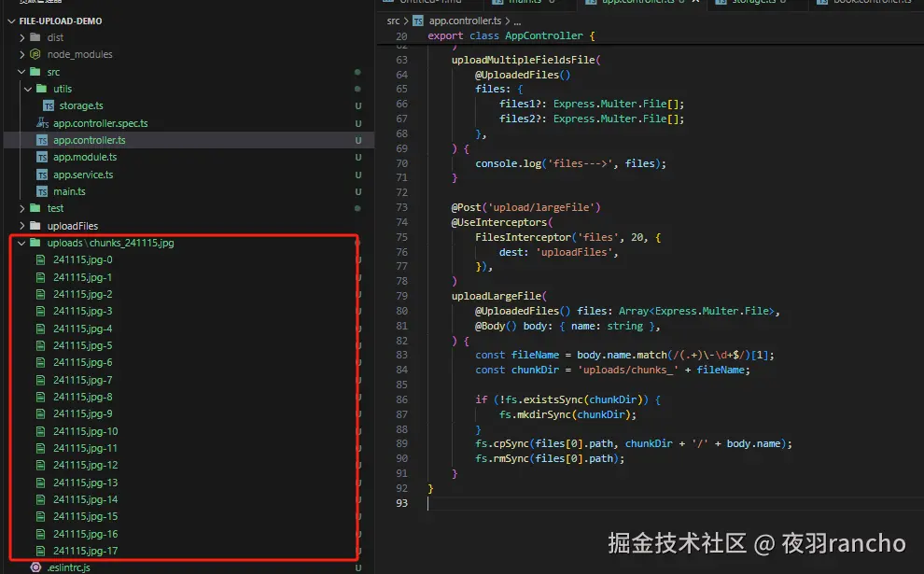Expand the uploadFiles folder chevron
Screen dimensions: 924x574
(x=22, y=226)
